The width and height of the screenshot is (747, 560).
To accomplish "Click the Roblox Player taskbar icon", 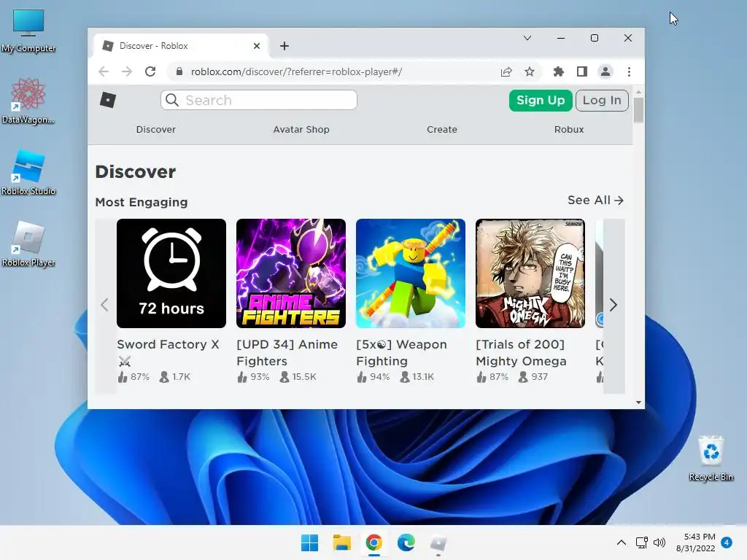I will pyautogui.click(x=438, y=542).
